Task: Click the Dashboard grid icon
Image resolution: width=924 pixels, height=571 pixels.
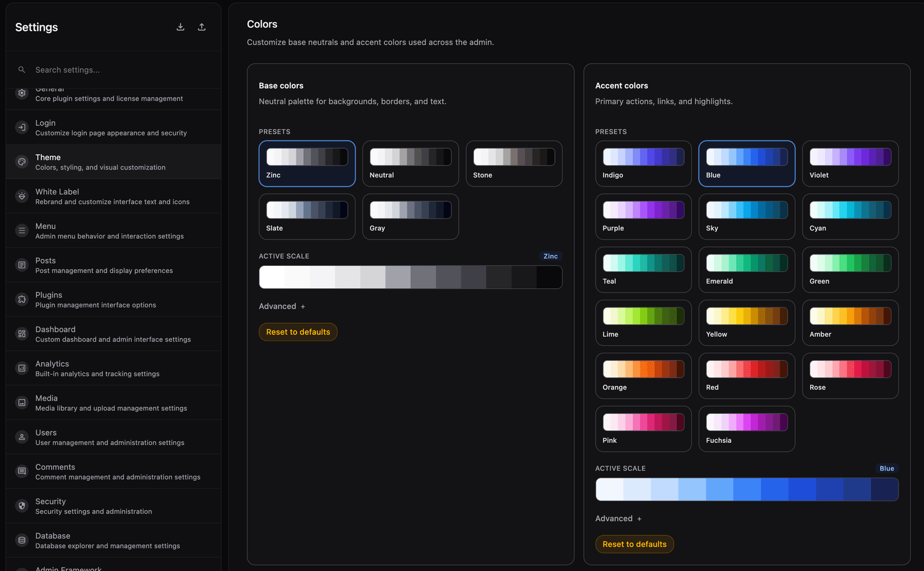Action: (22, 333)
